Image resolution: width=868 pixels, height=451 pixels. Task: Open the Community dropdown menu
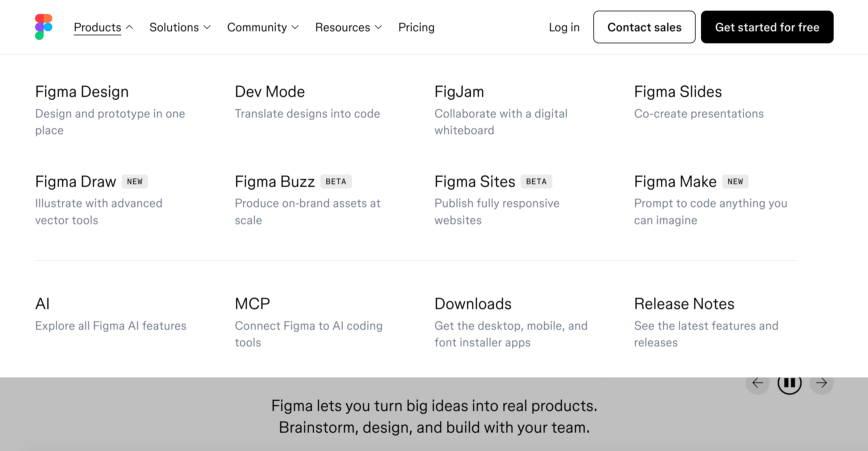pos(263,27)
